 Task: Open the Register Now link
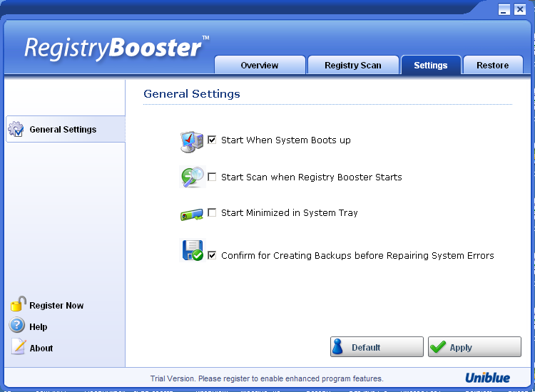pos(56,306)
